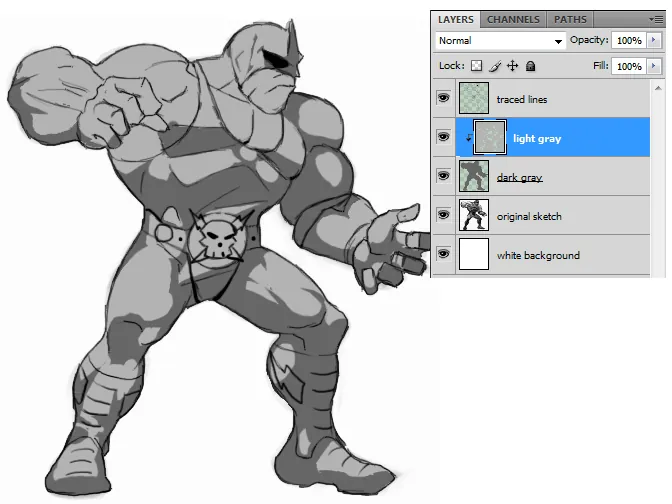This screenshot has height=504, width=672.
Task: Click the Fill value field
Action: tap(629, 66)
